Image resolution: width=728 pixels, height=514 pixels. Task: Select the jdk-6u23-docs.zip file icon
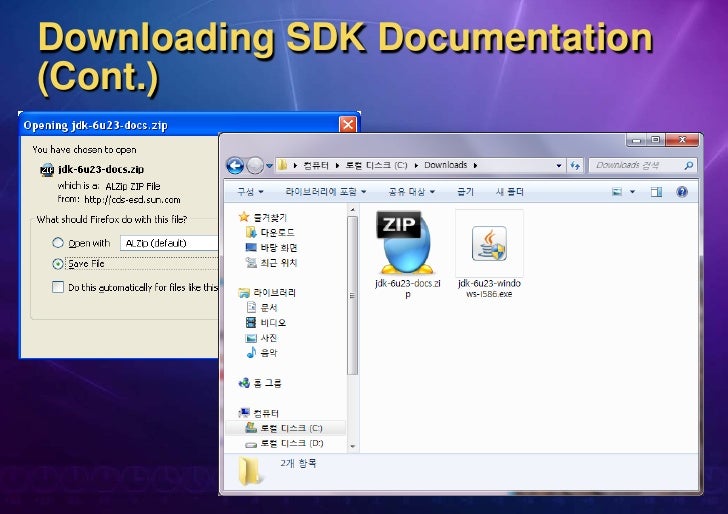click(406, 242)
